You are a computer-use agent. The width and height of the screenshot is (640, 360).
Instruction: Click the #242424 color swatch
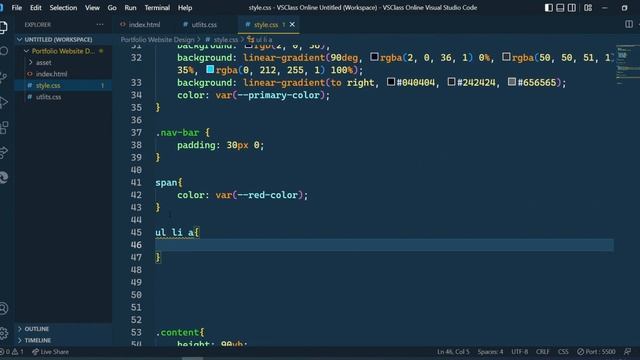(x=451, y=82)
